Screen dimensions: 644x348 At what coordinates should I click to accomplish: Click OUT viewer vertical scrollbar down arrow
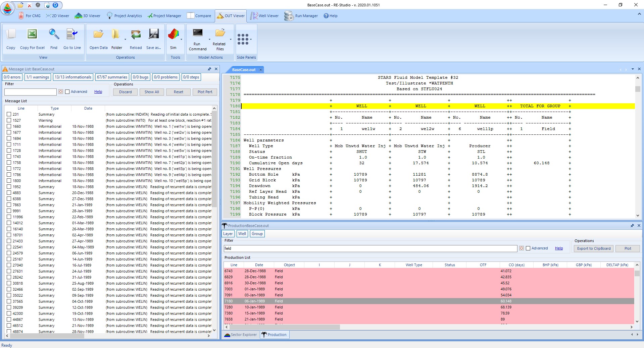click(638, 216)
